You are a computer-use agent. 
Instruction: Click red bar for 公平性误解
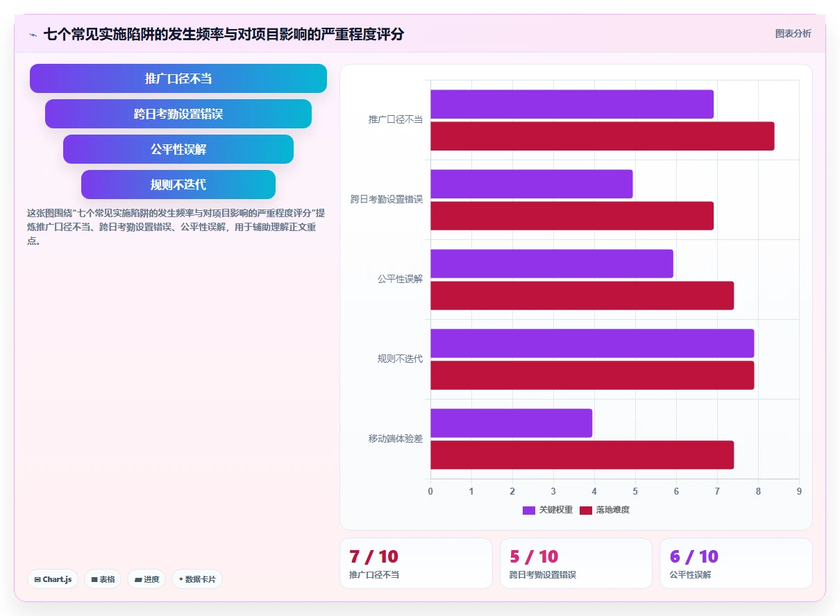(582, 296)
